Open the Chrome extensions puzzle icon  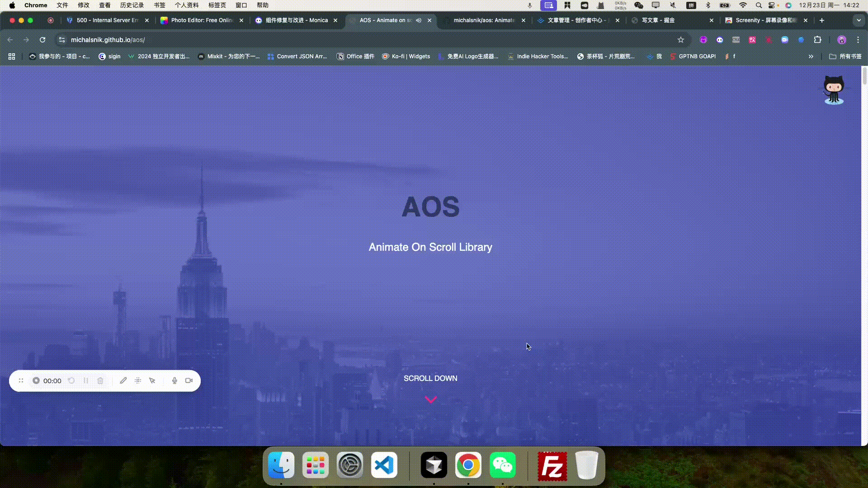[818, 40]
